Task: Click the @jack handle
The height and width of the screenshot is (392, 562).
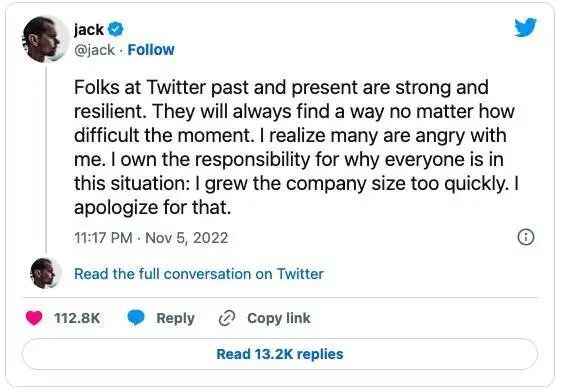Action: (95, 50)
